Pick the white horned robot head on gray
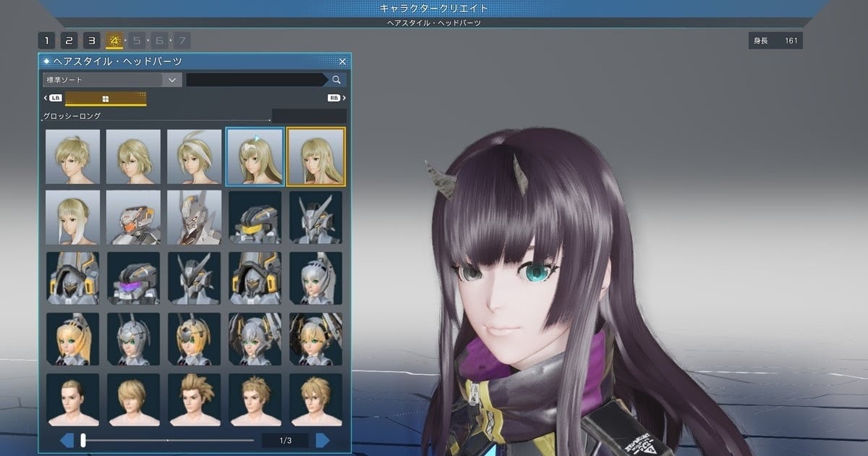This screenshot has height=456, width=868. (195, 217)
